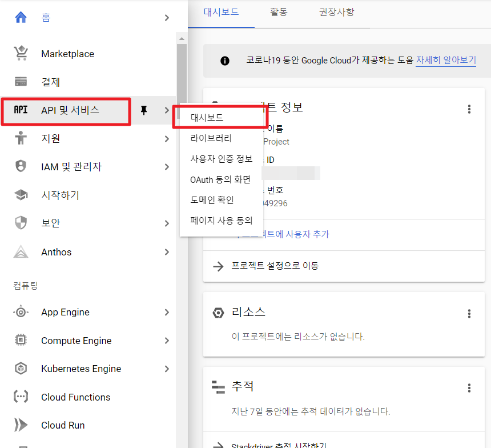Open the 추적 card three-dot menu
Viewport: 491px width, 448px height.
pos(469,388)
